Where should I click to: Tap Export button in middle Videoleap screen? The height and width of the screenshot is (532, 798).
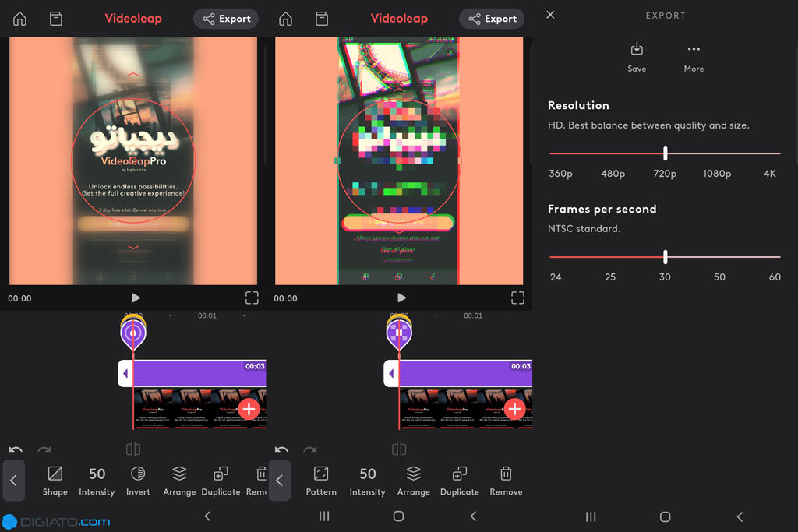tap(492, 19)
